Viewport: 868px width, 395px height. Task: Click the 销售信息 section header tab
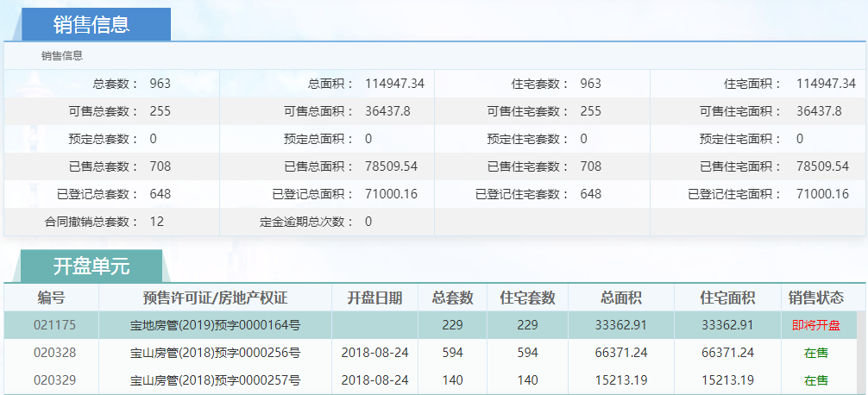pos(91,24)
